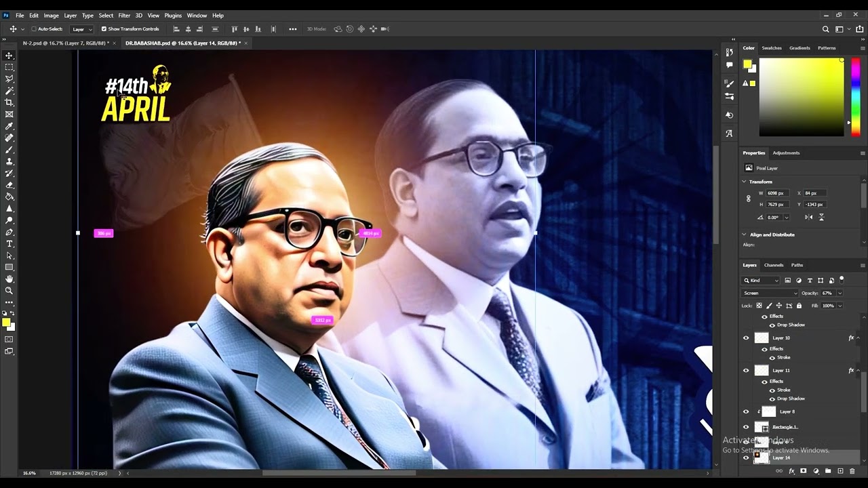
Task: Hide Layer 10 with its eye icon
Action: tap(746, 338)
